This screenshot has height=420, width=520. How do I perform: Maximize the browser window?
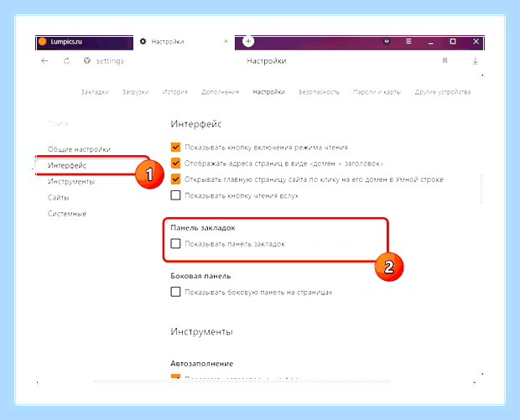click(453, 41)
